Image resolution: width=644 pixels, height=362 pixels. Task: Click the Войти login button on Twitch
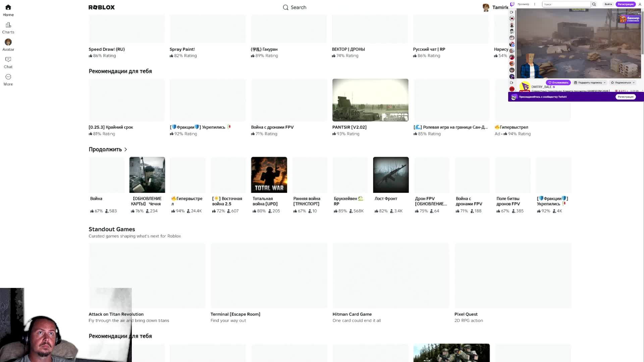pyautogui.click(x=608, y=4)
